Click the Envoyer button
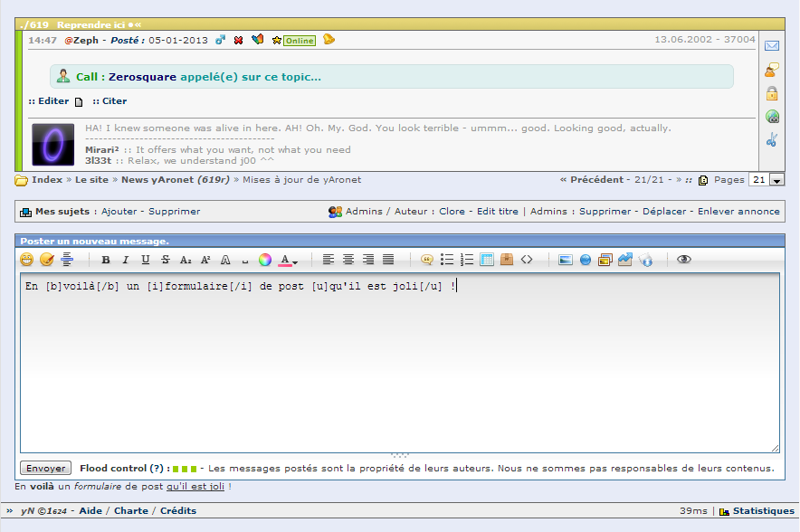The image size is (800, 532). (45, 468)
